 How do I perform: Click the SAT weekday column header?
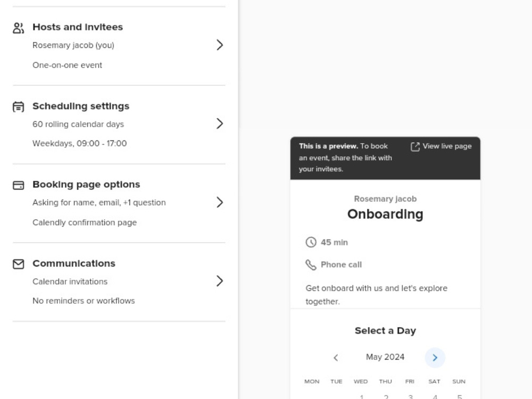434,381
